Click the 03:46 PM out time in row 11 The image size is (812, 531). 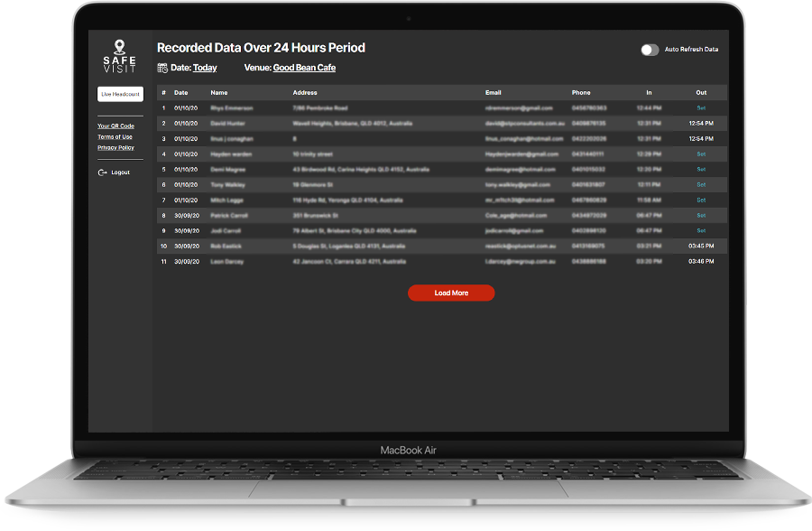point(701,261)
